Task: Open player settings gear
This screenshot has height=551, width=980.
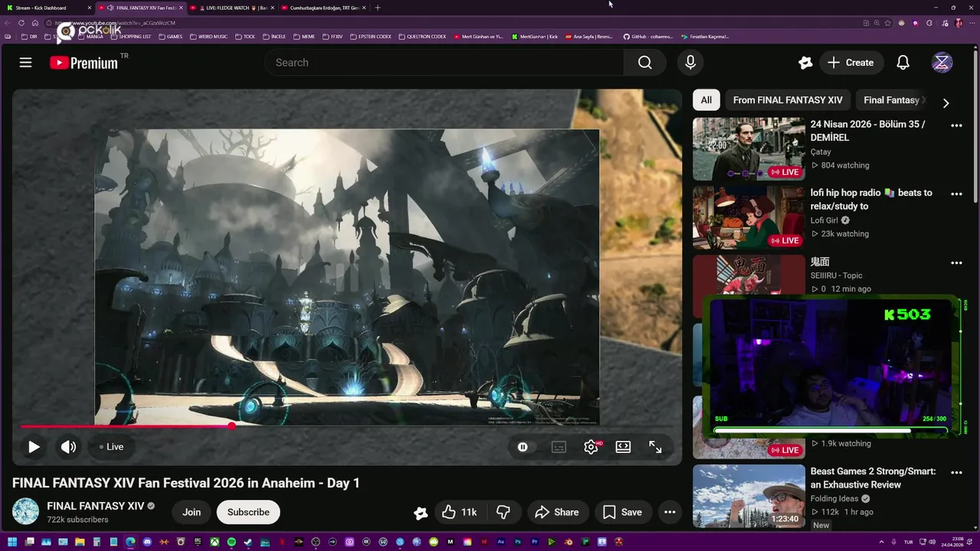Action: [x=591, y=447]
